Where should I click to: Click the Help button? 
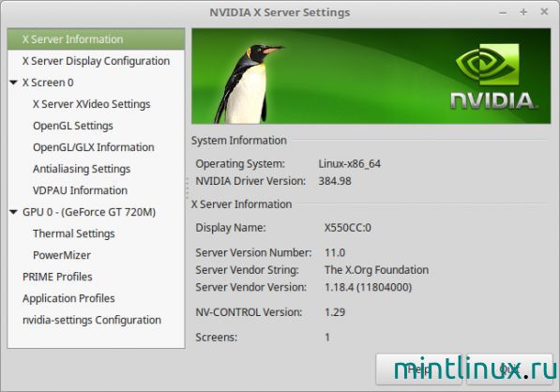418,369
